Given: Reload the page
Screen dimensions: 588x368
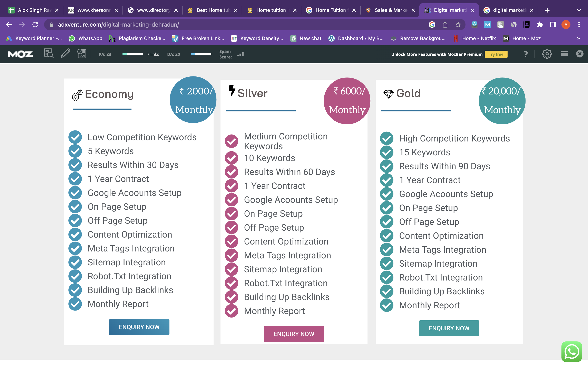Looking at the screenshot, I should (35, 25).
